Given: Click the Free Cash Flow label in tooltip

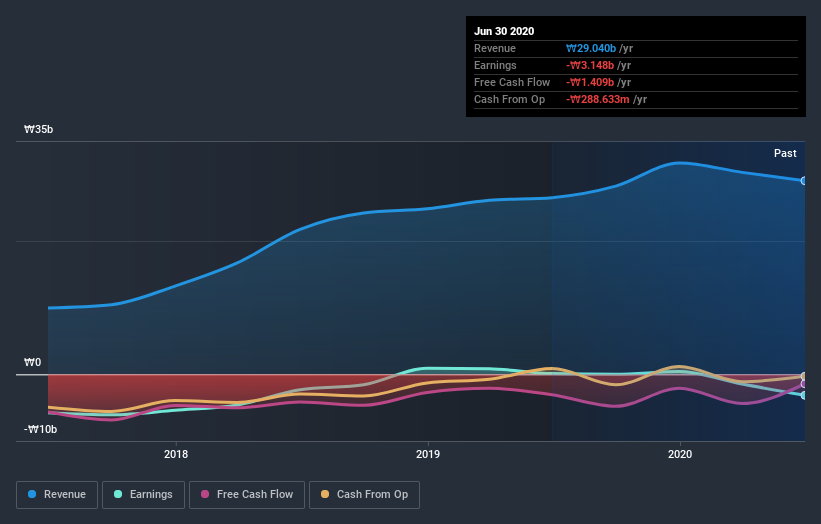Looking at the screenshot, I should [x=512, y=82].
